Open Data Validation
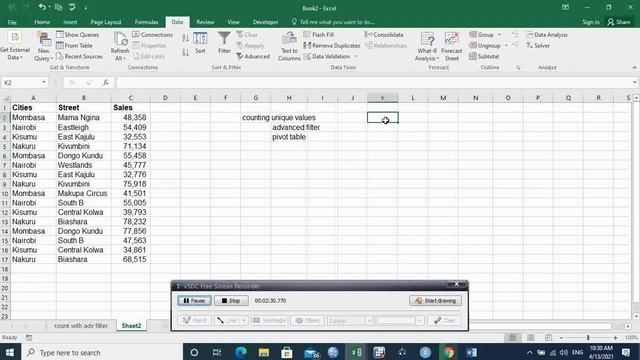Viewport: 640px width, 360px height. tap(327, 56)
